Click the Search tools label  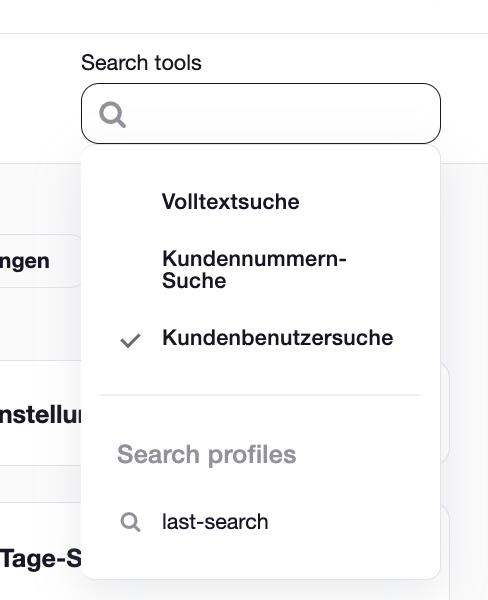click(x=141, y=62)
